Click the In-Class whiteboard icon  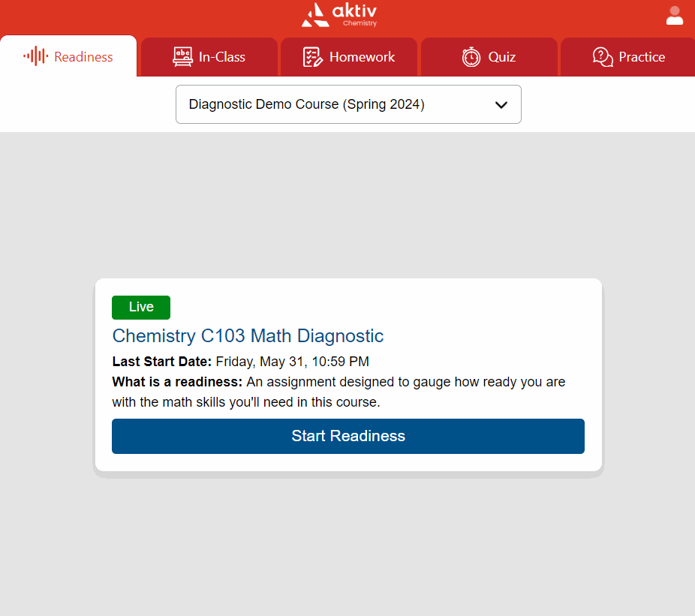[182, 57]
